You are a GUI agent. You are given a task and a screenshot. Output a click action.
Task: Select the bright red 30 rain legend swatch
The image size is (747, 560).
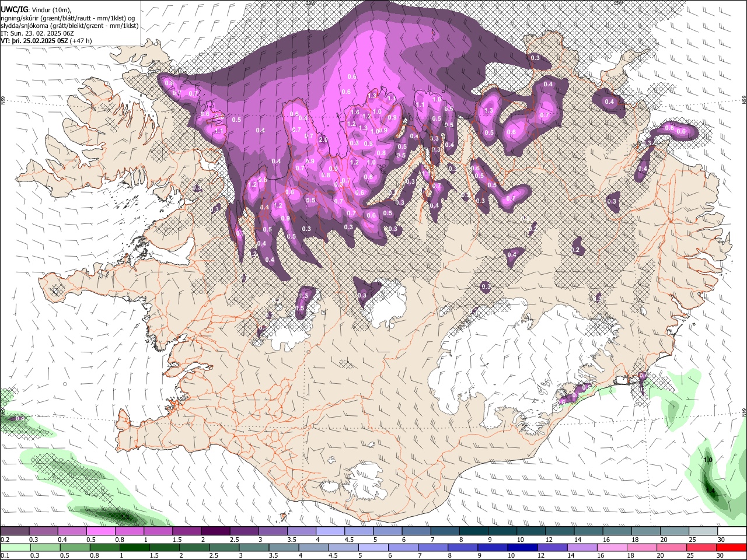pos(732,547)
